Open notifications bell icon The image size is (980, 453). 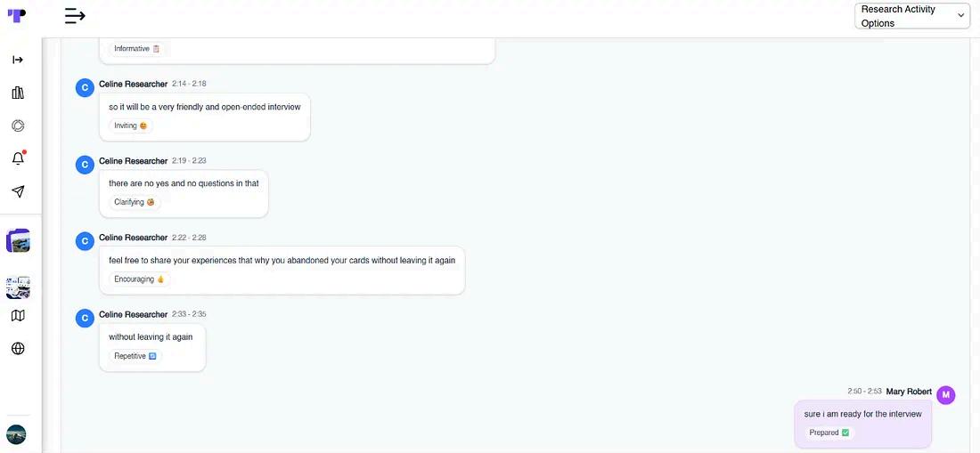coord(18,158)
